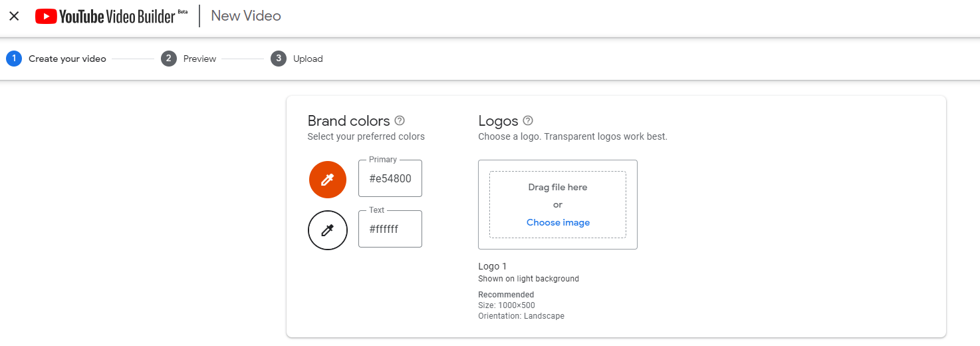Viewport: 980px width, 346px height.
Task: Click the 'YouTube Video Builder' wordmark text
Action: coord(117,17)
